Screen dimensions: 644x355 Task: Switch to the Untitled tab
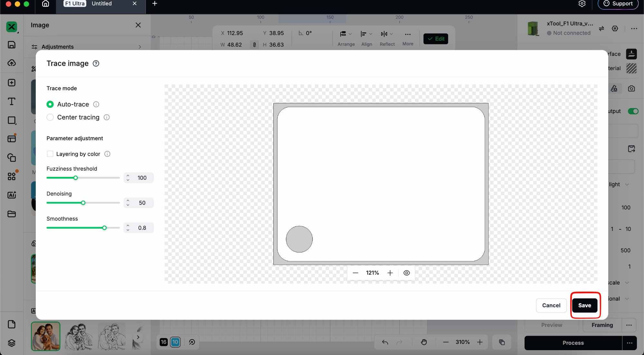point(101,4)
